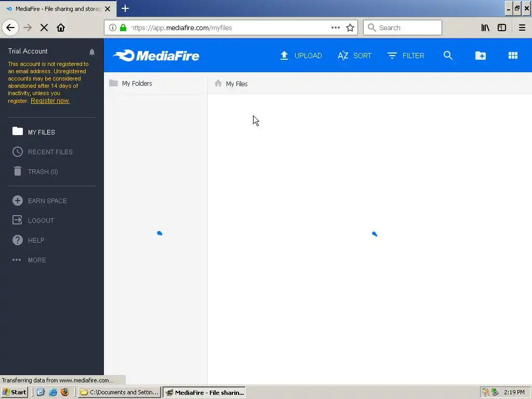This screenshot has width=532, height=399.
Task: Click the MediaFire logo
Action: point(156,56)
